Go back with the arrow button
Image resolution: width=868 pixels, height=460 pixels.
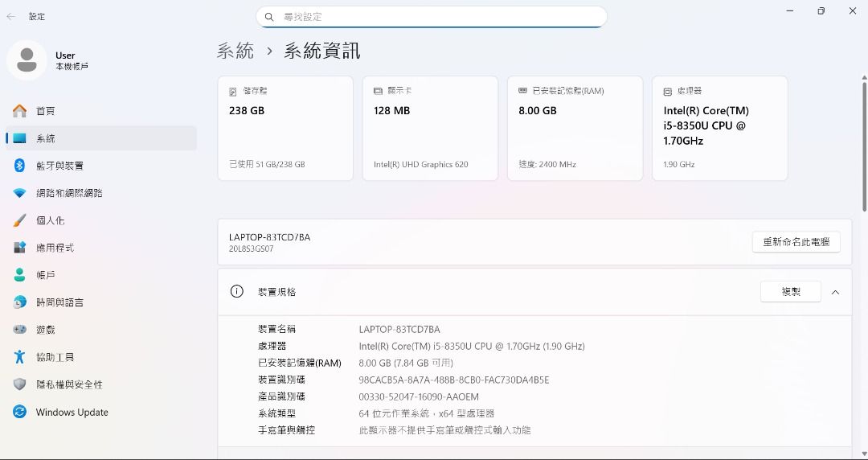click(x=11, y=16)
